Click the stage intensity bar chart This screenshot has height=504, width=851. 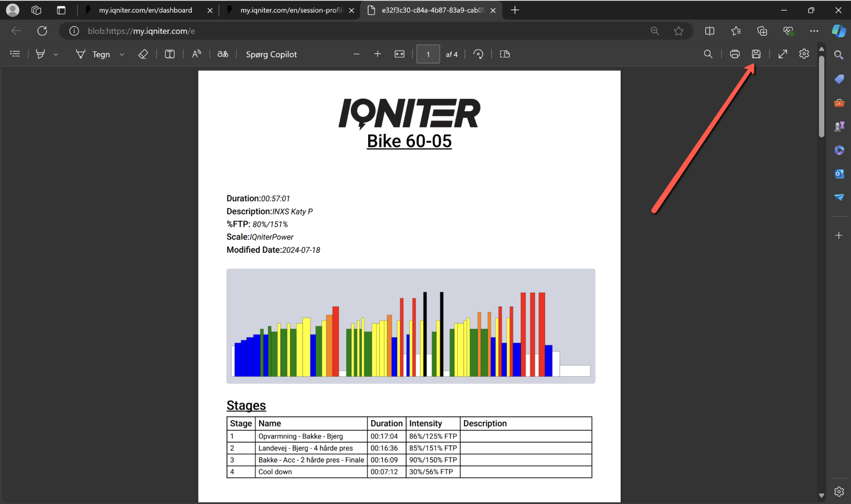click(x=411, y=326)
